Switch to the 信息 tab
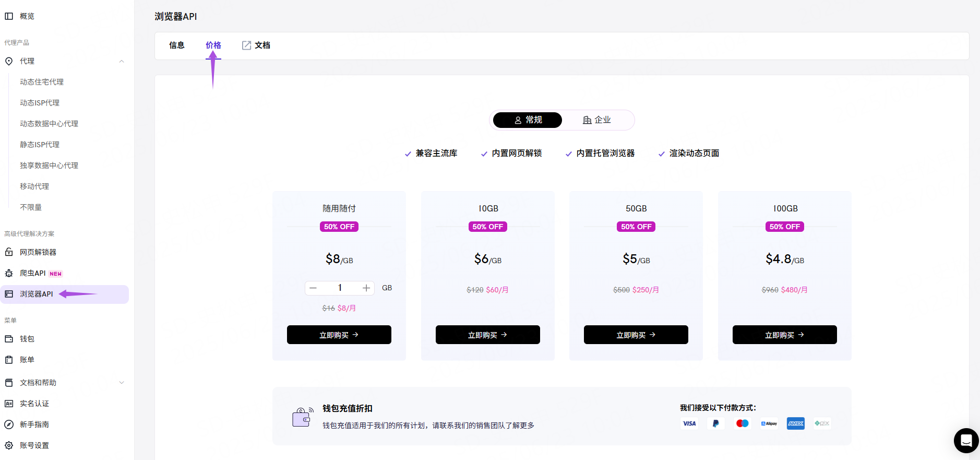 (177, 45)
